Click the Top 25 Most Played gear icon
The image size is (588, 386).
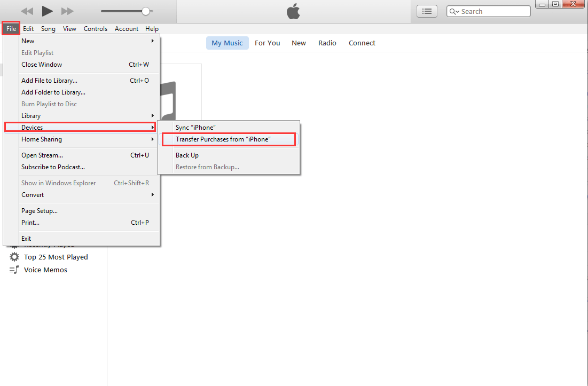pos(14,257)
